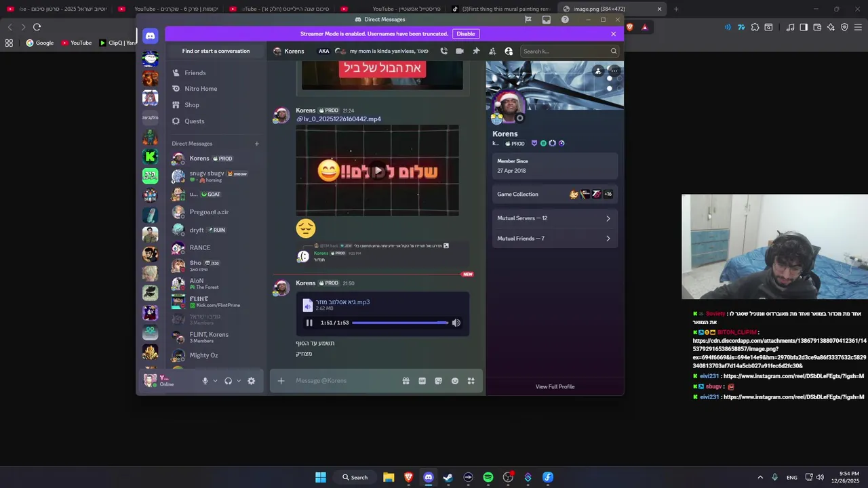Open browser extensions puzzle icon
This screenshot has height=488, width=868.
[755, 27]
